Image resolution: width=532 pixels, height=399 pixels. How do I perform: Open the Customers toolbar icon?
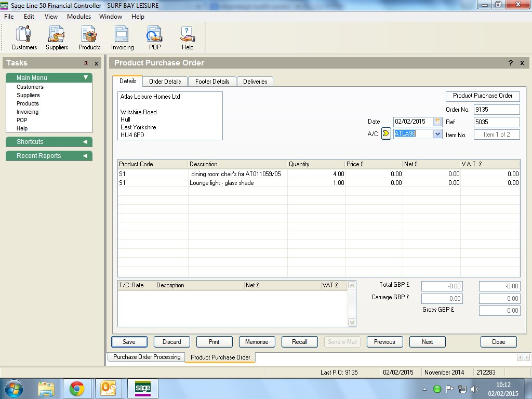[x=24, y=38]
